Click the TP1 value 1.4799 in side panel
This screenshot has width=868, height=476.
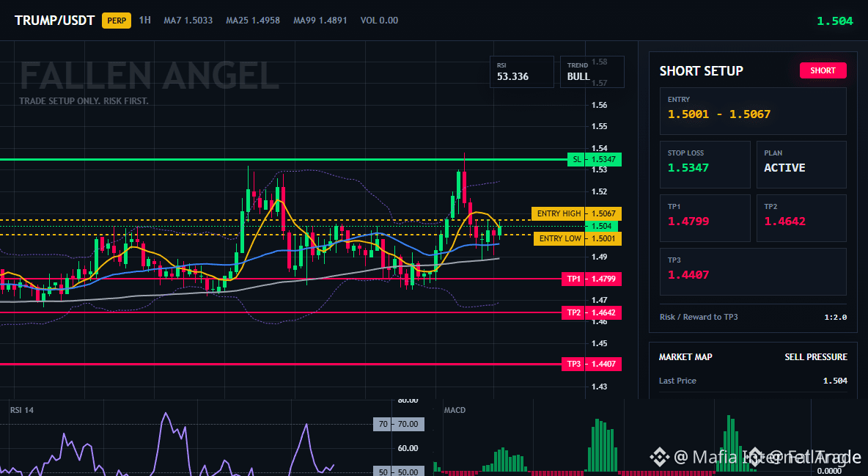688,221
